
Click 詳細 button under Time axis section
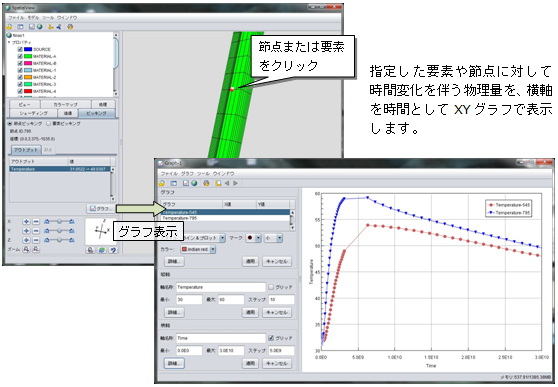(174, 363)
